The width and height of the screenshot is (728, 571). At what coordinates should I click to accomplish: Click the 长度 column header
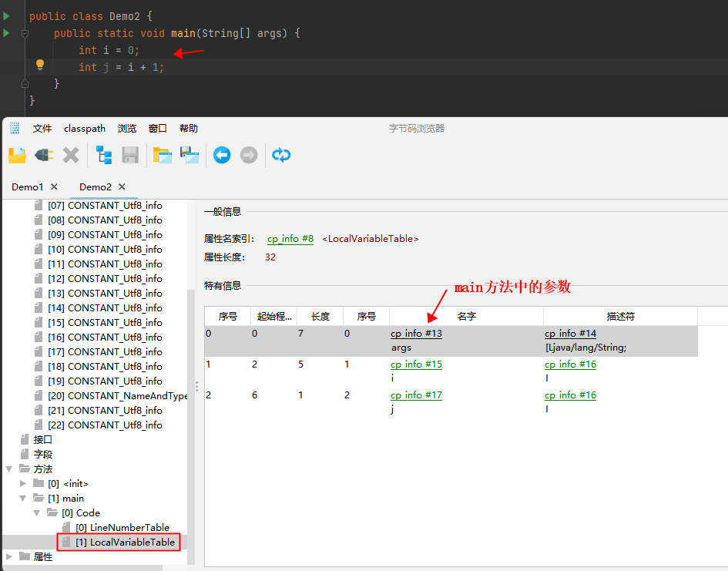(320, 317)
